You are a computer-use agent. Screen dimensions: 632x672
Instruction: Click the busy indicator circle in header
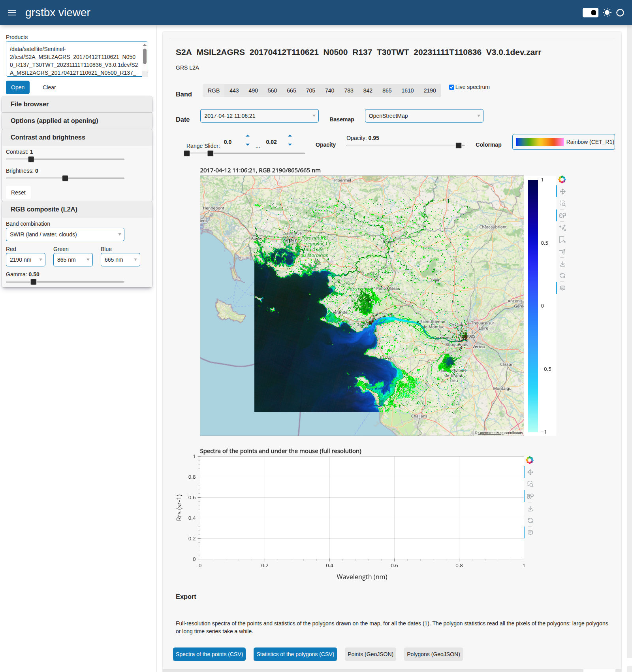pos(620,13)
